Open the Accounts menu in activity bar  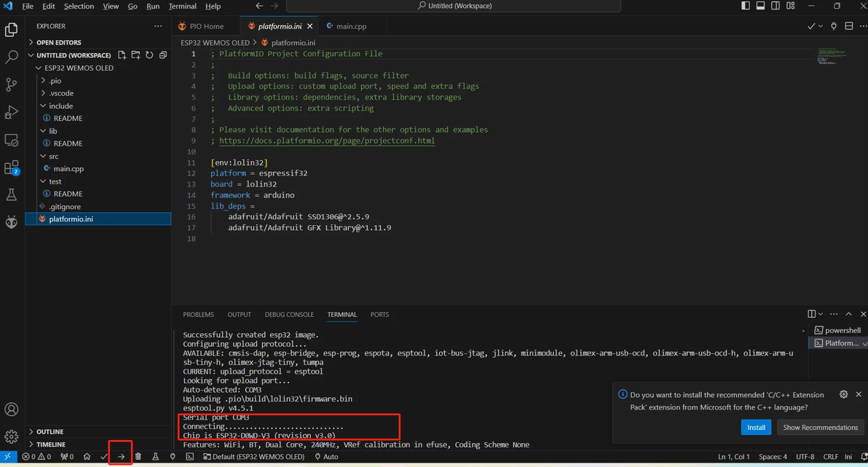pos(11,409)
